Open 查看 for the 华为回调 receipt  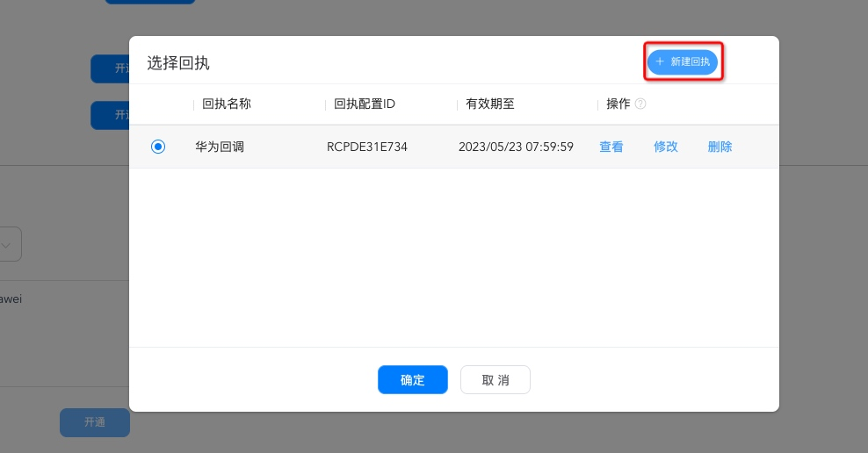point(611,147)
